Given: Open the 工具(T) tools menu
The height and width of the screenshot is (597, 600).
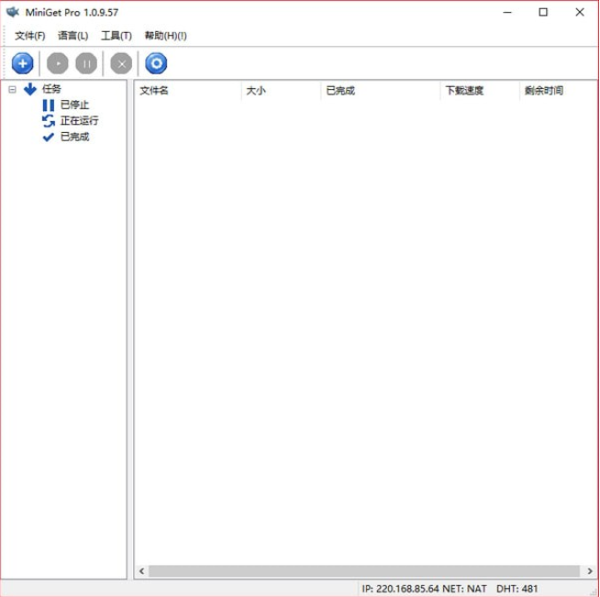Looking at the screenshot, I should point(116,36).
